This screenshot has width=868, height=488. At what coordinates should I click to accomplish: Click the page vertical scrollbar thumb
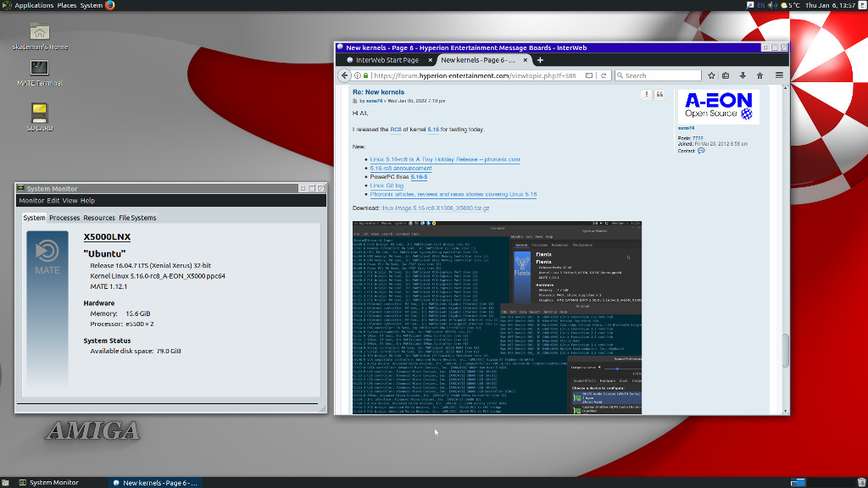click(x=786, y=350)
